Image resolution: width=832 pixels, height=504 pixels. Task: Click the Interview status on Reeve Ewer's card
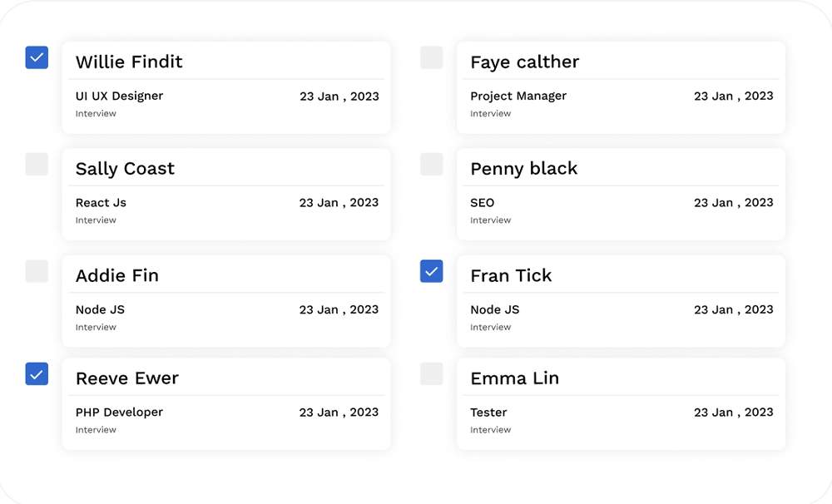pyautogui.click(x=96, y=429)
